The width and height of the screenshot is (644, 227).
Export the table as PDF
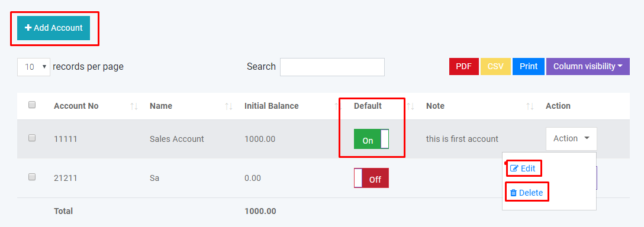464,66
